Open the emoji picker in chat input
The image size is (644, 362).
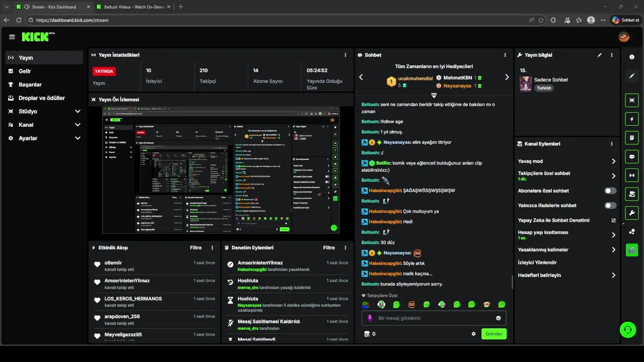point(499,318)
